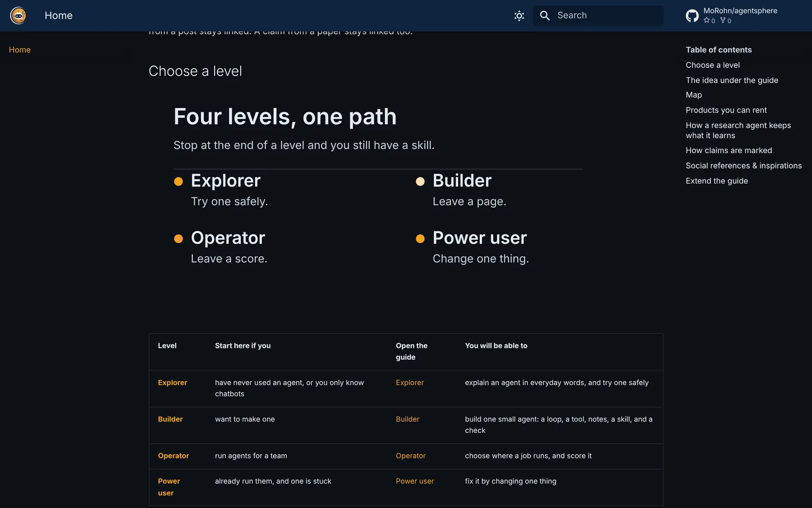Click the GitHub logo icon

tap(692, 16)
